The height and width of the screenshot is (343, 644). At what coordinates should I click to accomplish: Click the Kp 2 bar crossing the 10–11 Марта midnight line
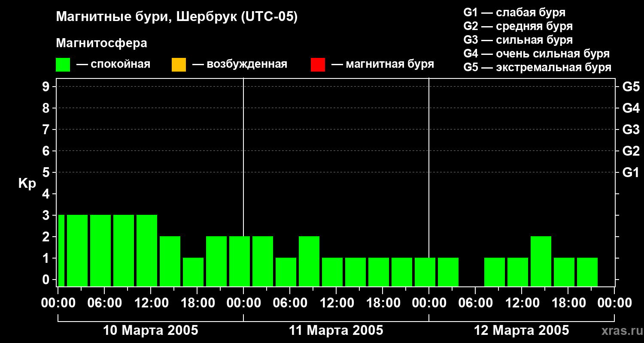point(240,261)
